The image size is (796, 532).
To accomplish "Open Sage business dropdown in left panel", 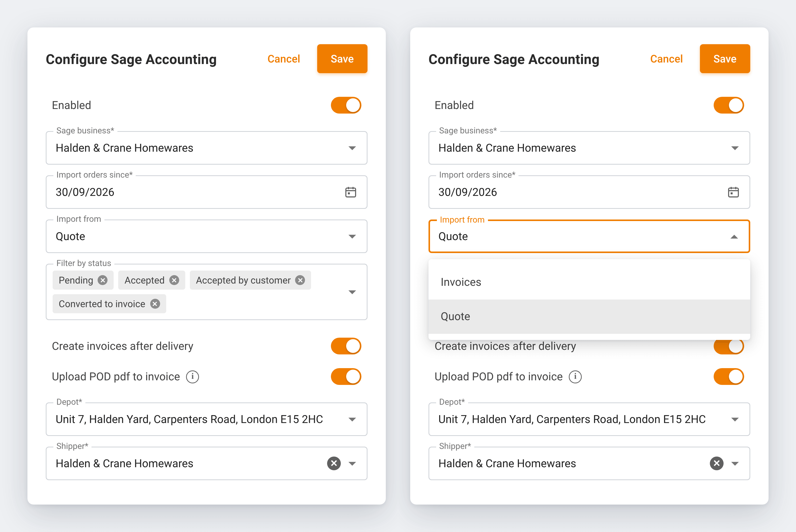I will pyautogui.click(x=207, y=148).
